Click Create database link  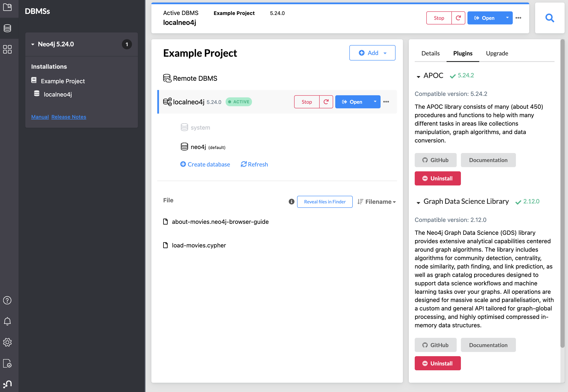coord(205,164)
